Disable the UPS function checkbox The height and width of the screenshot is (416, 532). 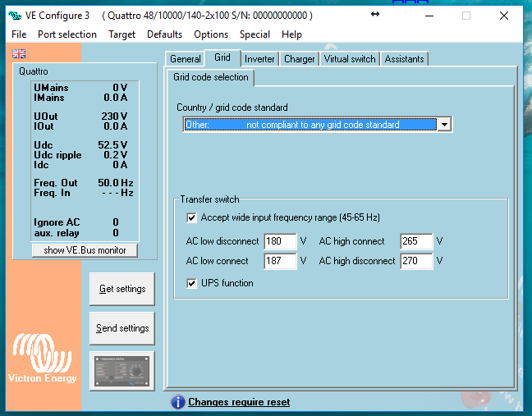pyautogui.click(x=191, y=283)
